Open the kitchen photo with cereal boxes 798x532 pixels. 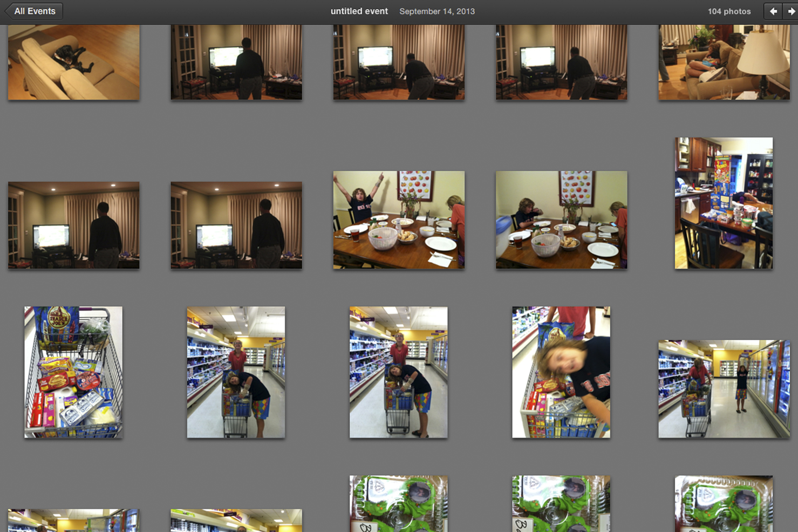(724, 203)
